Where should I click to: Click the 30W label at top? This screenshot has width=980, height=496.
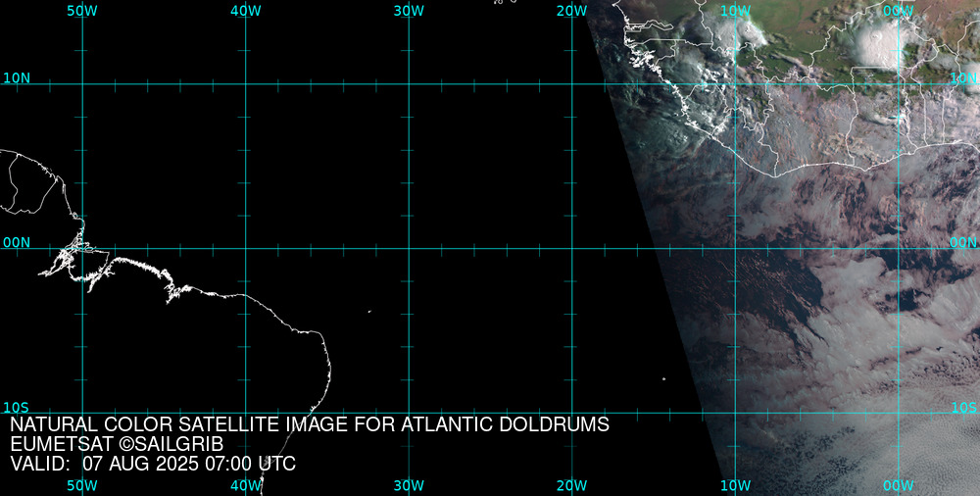(x=409, y=11)
